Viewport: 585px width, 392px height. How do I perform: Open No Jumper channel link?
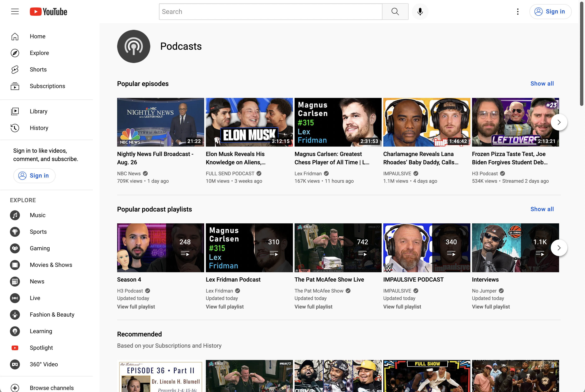point(484,291)
